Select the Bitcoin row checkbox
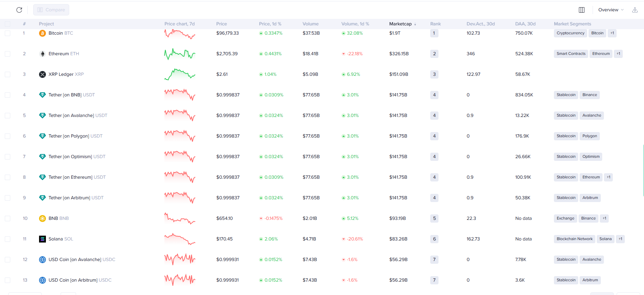The width and height of the screenshot is (644, 295). point(8,33)
